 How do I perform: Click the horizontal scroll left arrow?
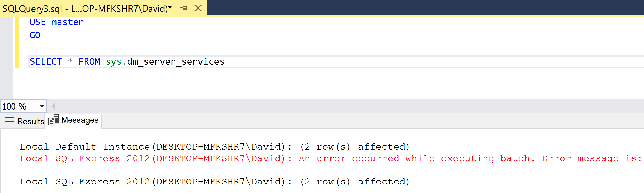click(x=53, y=106)
